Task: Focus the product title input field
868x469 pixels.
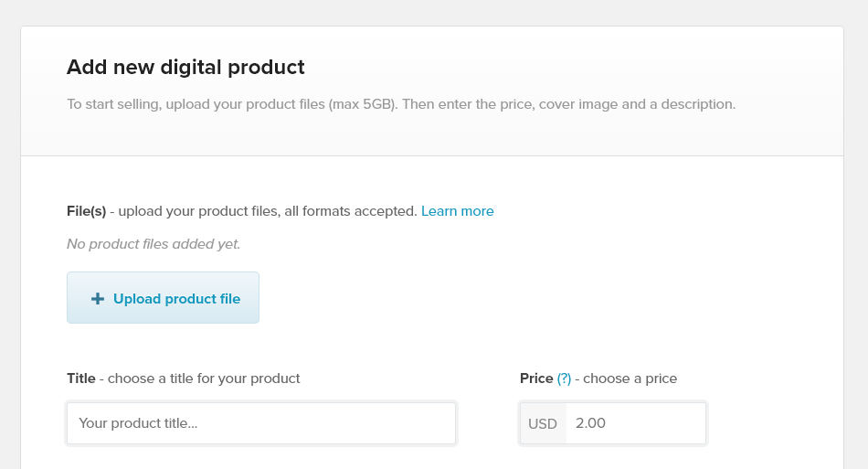Action: coord(261,423)
